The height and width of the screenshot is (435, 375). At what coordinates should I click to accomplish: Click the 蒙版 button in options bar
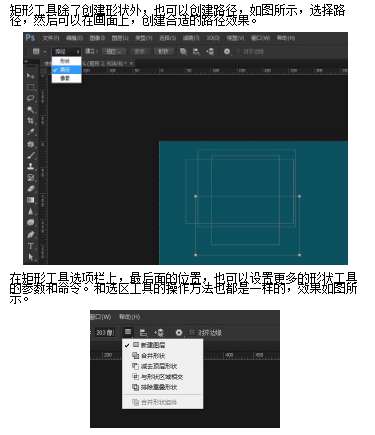tap(139, 51)
